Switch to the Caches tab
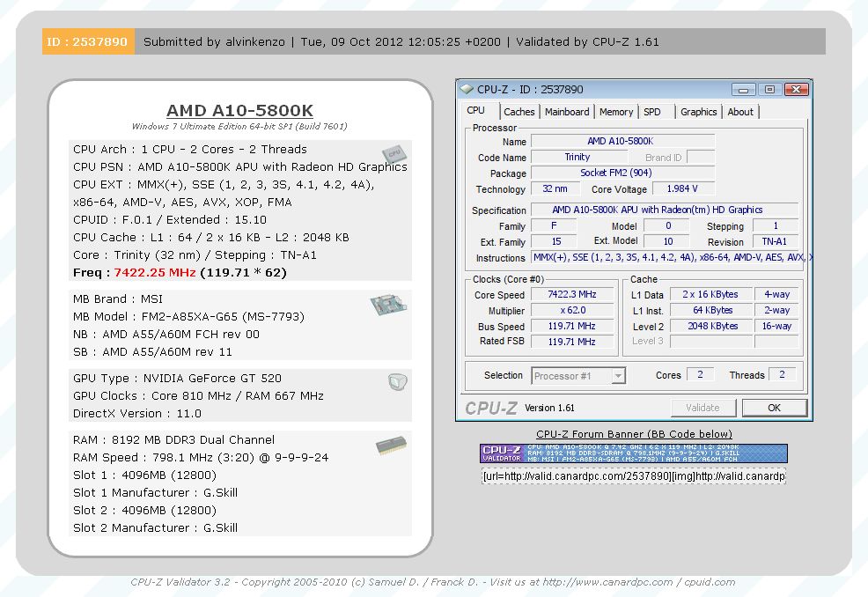 coord(519,111)
